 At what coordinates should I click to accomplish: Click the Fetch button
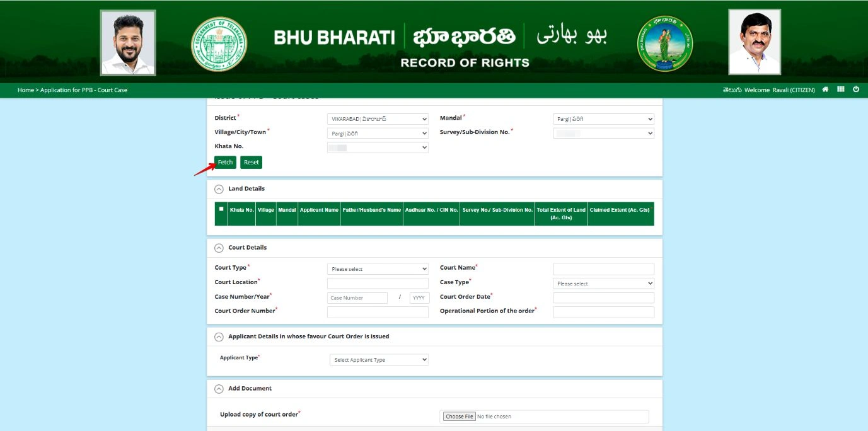tap(224, 162)
